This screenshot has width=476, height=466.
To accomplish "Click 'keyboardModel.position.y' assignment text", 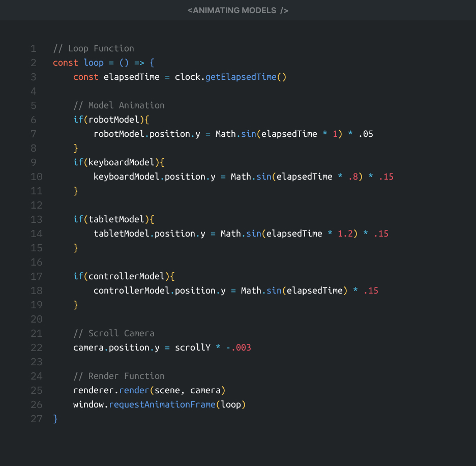I will point(155,177).
